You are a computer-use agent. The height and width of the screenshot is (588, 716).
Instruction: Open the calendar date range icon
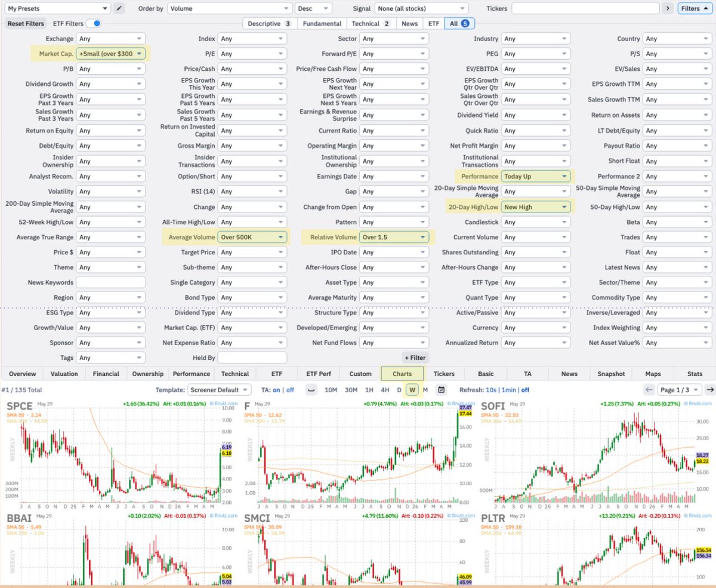click(441, 390)
